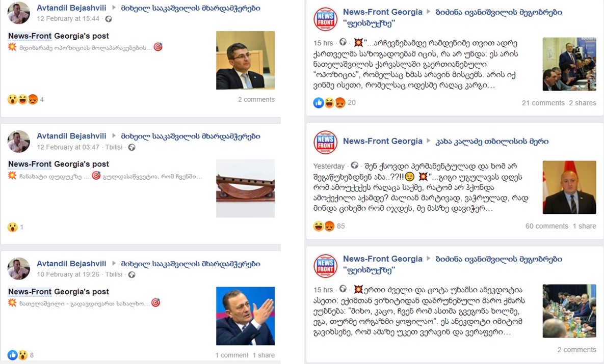The image size is (604, 364).
Task: Click the Tbilisi location link on the 12 February 03:47 post
Action: tap(114, 147)
